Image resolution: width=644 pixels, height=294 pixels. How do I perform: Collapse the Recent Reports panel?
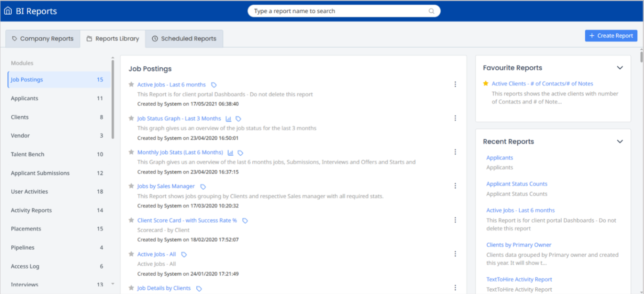pyautogui.click(x=620, y=142)
